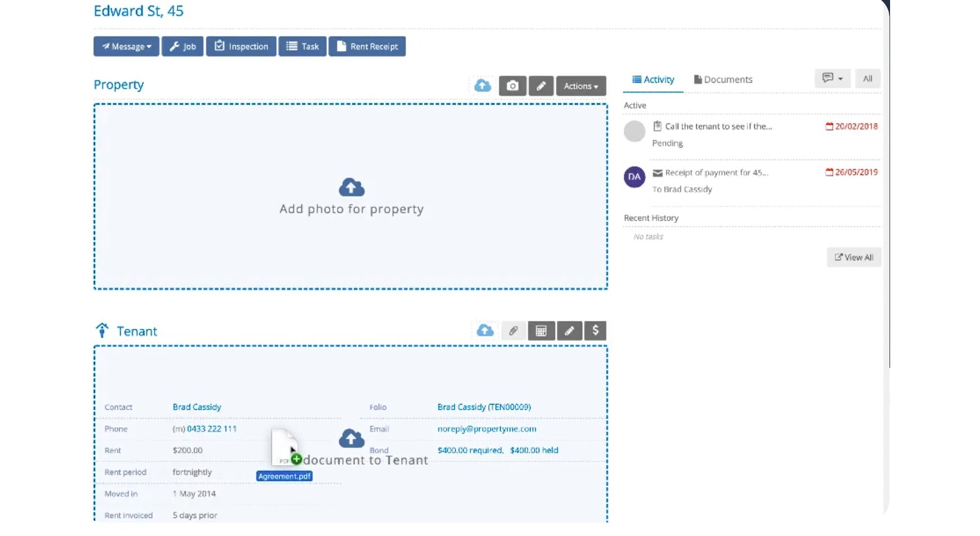Open the calculator icon in Tenant section
The image size is (980, 536).
pos(541,331)
